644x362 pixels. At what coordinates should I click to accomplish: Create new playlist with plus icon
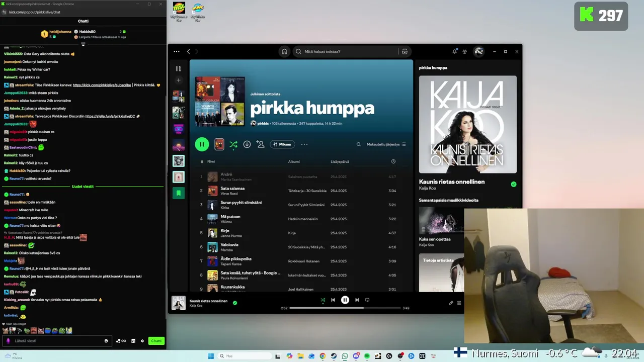coord(179,80)
